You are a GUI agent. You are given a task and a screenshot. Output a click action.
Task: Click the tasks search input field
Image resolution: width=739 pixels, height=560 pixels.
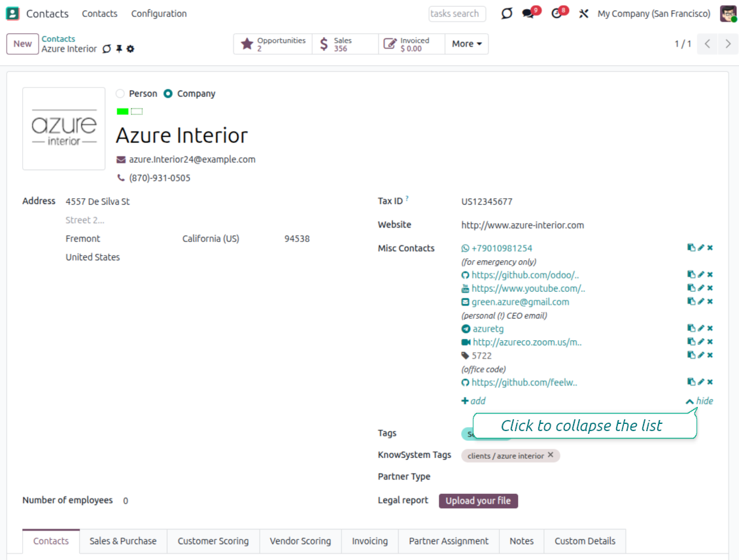[x=457, y=14]
